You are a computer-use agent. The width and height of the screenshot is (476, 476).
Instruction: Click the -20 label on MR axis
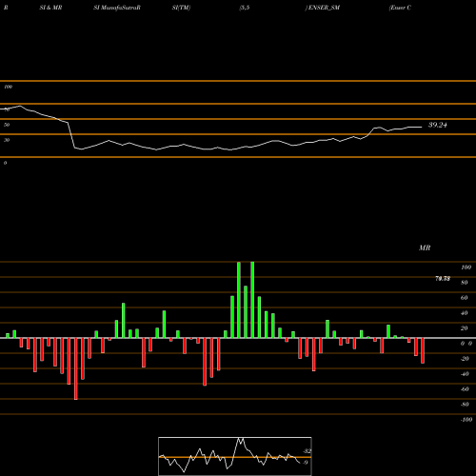click(x=465, y=359)
